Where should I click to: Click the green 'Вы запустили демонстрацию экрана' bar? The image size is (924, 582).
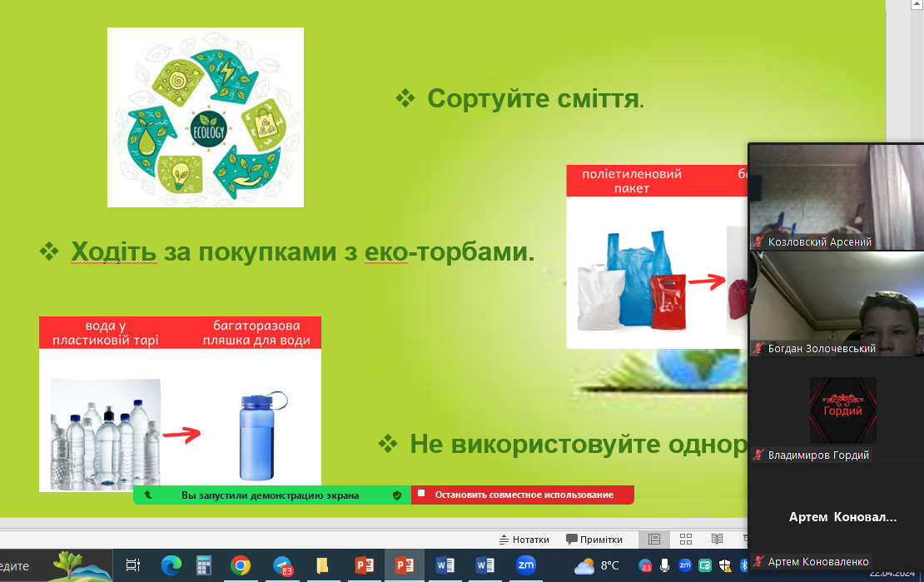point(271,495)
